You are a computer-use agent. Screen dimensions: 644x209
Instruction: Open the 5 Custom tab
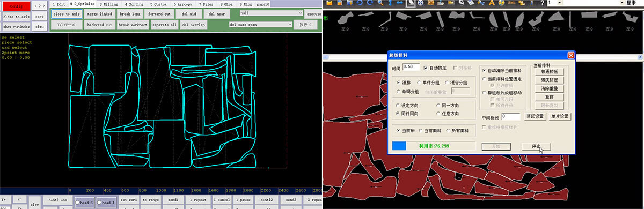(x=159, y=4)
